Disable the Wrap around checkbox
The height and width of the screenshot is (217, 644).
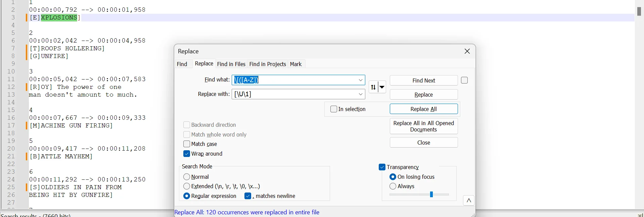[187, 154]
